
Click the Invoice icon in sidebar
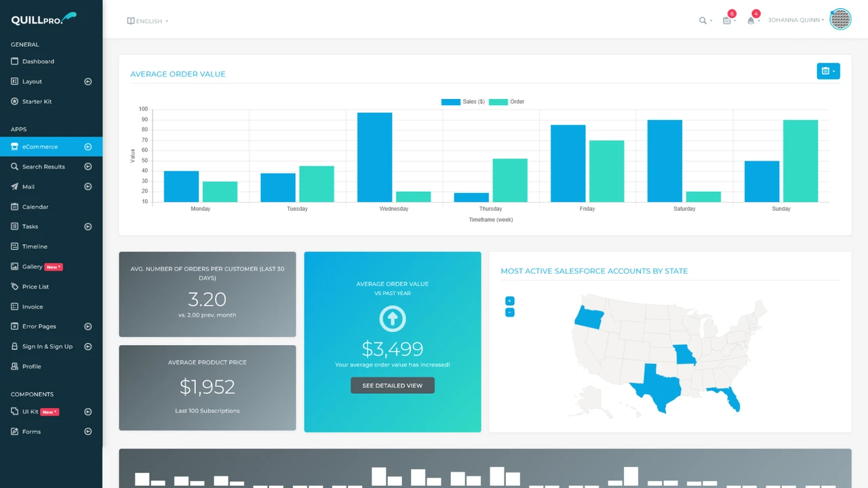15,306
